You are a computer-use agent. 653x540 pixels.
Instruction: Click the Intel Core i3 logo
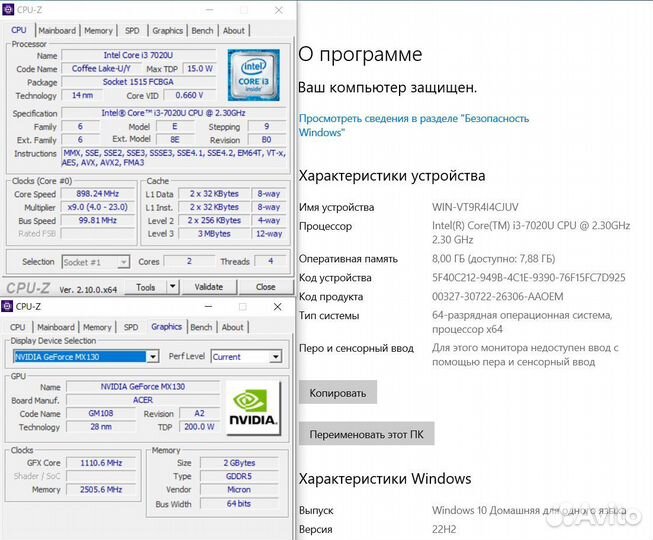254,75
